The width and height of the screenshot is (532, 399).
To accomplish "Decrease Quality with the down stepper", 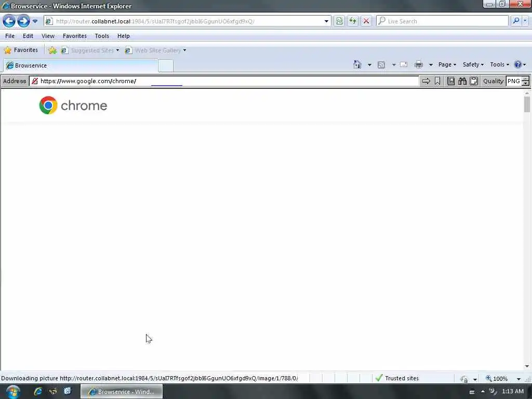I will [526, 84].
